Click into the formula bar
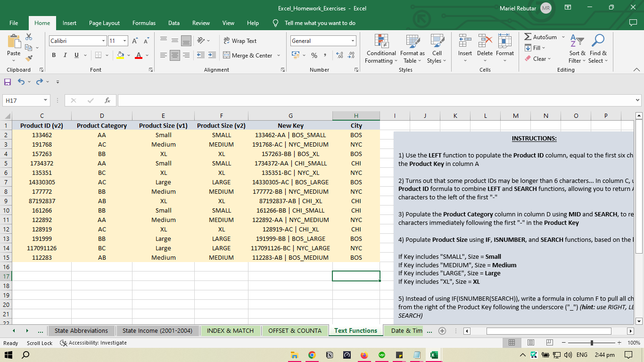 (x=376, y=100)
